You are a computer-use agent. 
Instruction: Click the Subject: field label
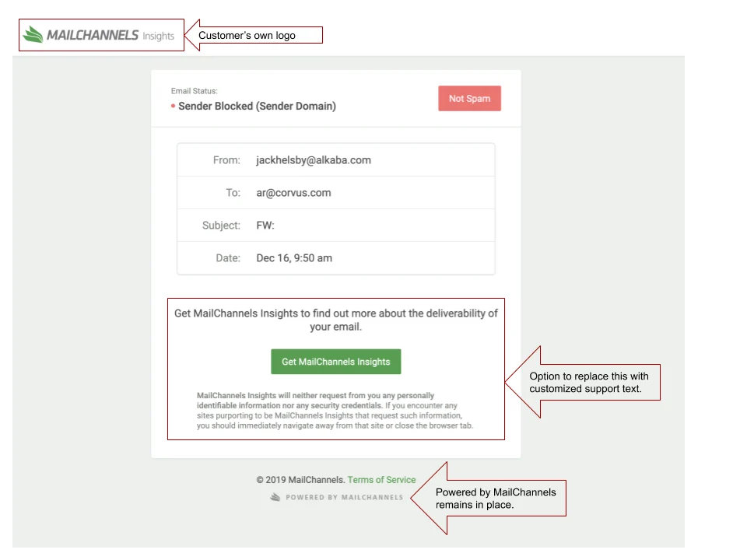click(221, 226)
